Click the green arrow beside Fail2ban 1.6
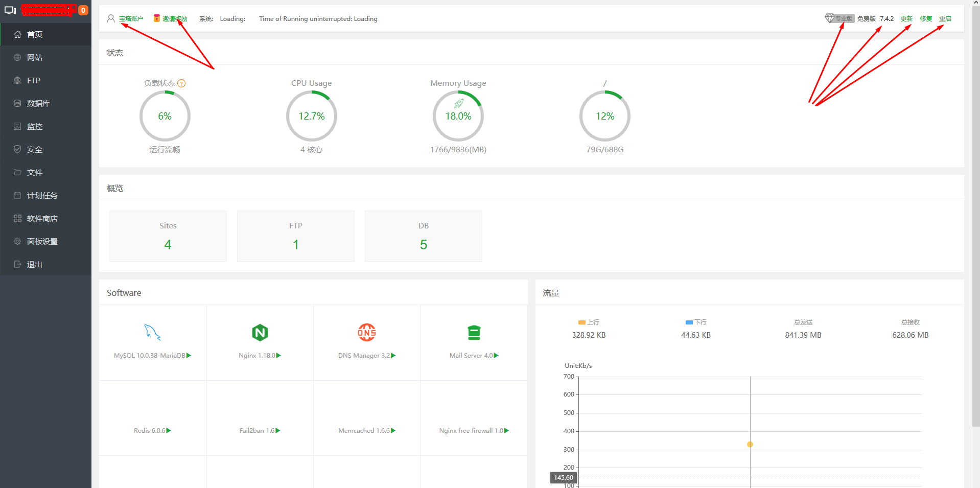980x488 pixels. tap(278, 431)
